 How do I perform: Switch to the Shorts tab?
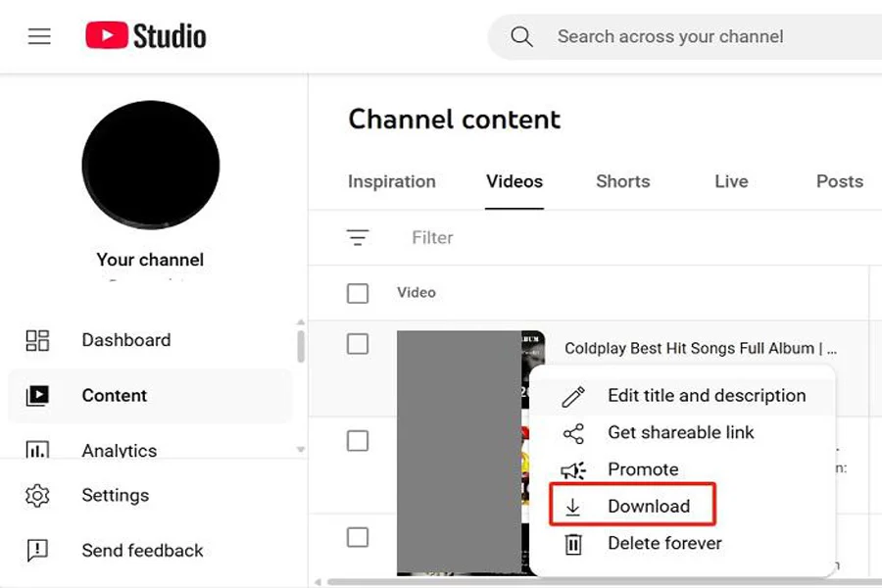click(x=622, y=181)
